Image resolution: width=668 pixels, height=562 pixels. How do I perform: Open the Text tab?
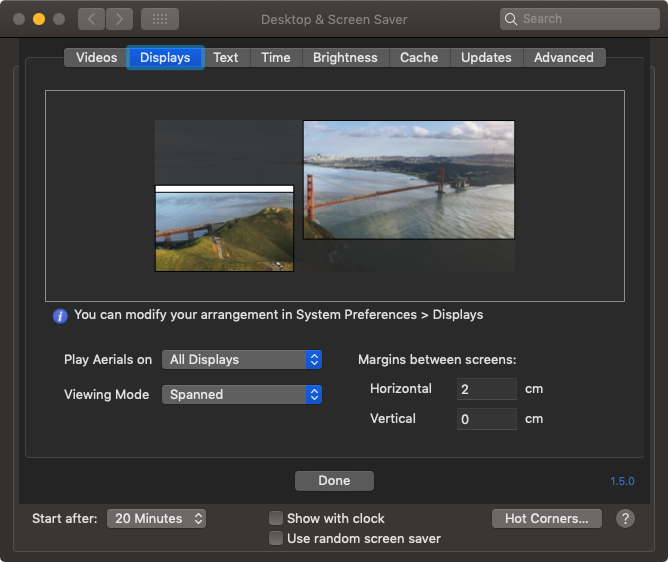click(x=226, y=58)
